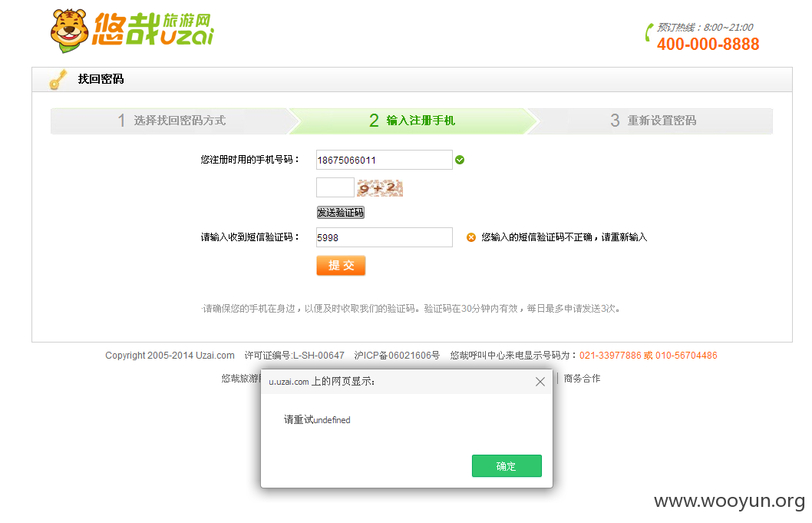Close the u.uzai.com alert dialog with X
Image resolution: width=812 pixels, height=523 pixels.
540,382
